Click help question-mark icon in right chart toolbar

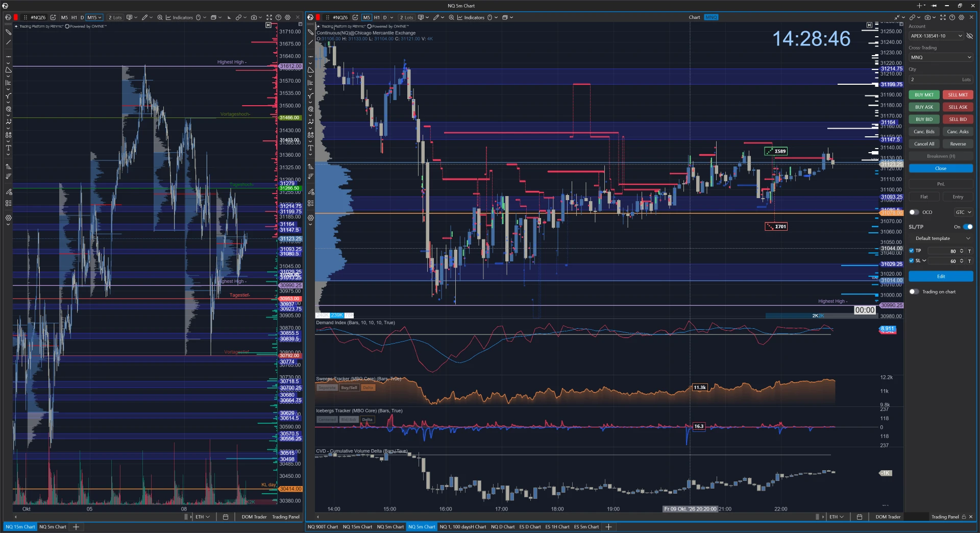point(952,17)
